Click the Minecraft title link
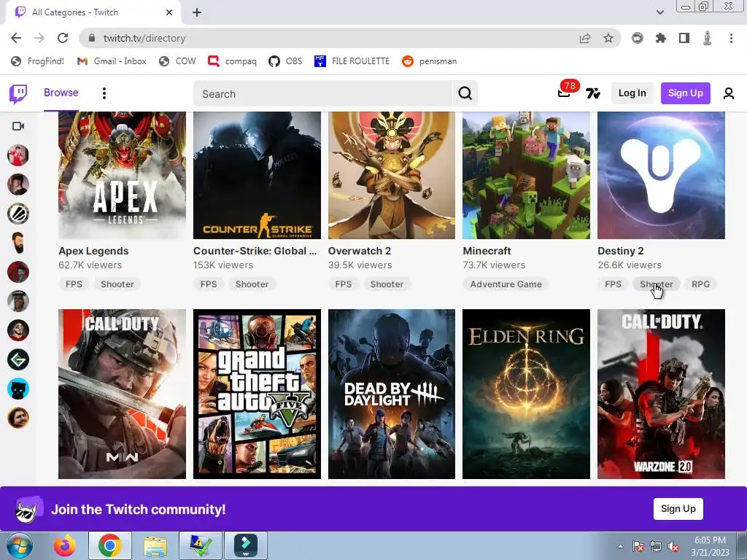The height and width of the screenshot is (560, 747). click(487, 251)
